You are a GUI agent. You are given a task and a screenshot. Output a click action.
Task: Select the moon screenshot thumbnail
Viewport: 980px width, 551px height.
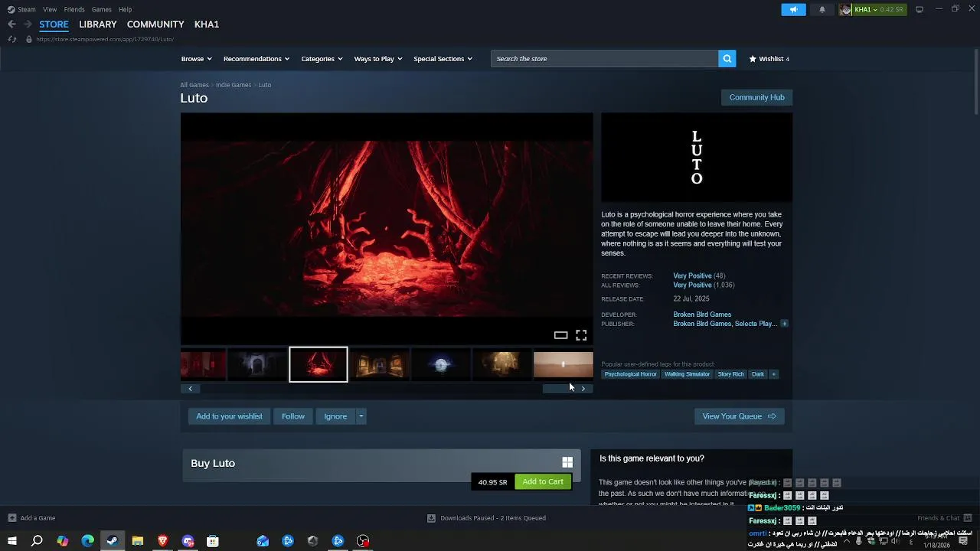[x=441, y=365]
